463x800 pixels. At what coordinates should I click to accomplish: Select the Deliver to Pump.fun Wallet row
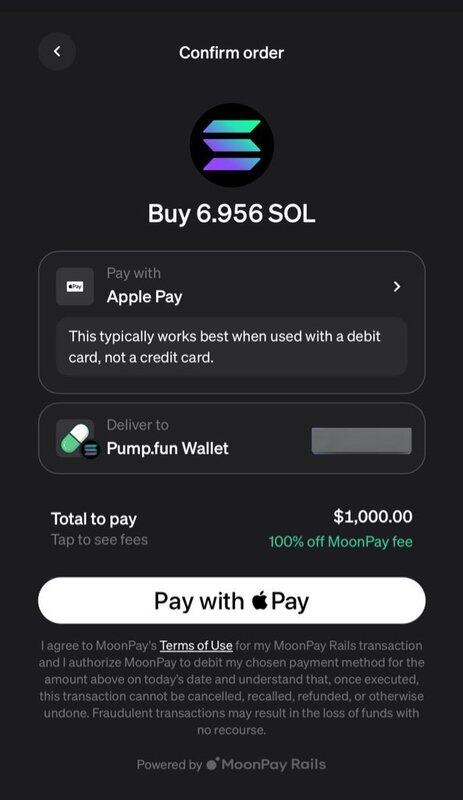point(232,439)
